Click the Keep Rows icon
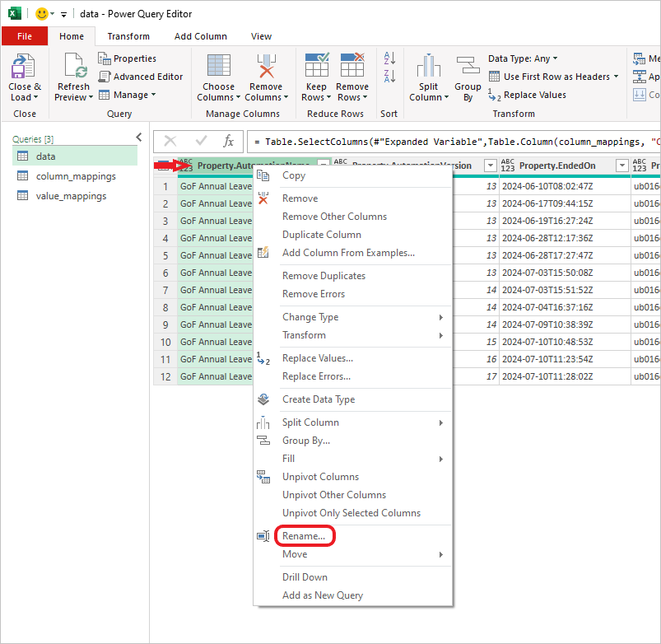Screen dimensions: 661x644 tap(317, 65)
